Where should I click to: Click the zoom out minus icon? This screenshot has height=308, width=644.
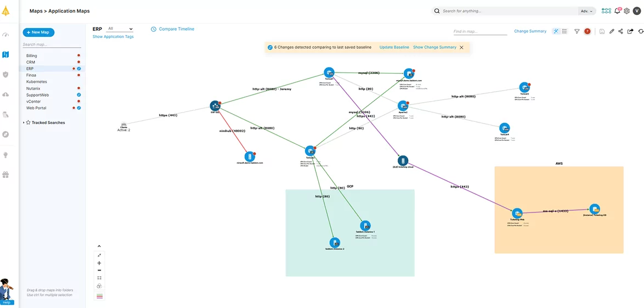pyautogui.click(x=99, y=270)
